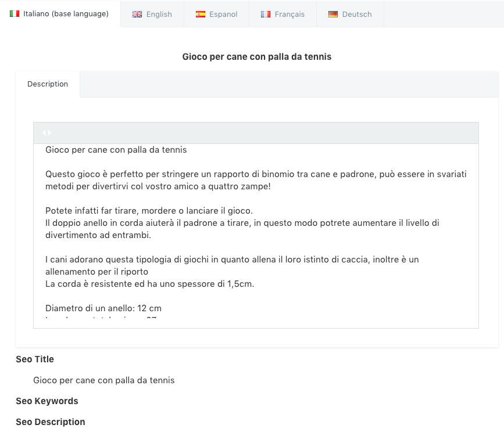Click the "Diametro di un anello: 12 cm" line
504x432 pixels.
coord(103,308)
